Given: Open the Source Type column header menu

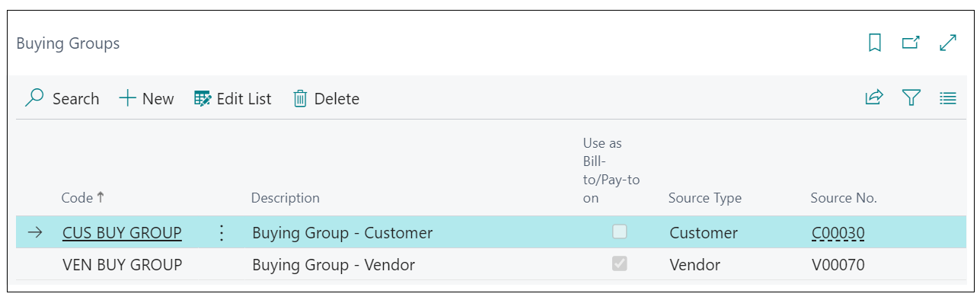Looking at the screenshot, I should pos(705,198).
